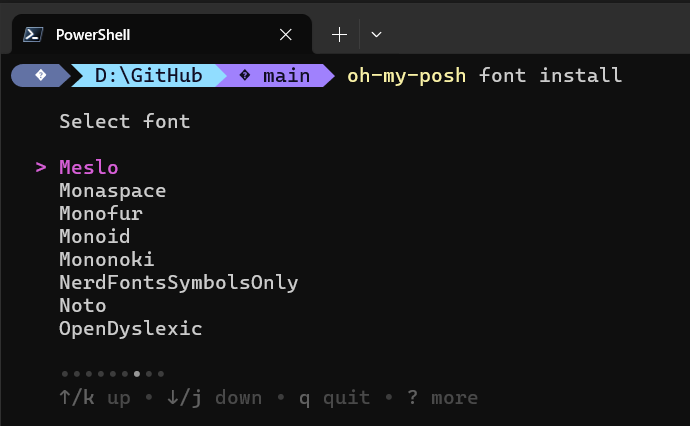
Task: Select the Mononoki font entry
Action: click(107, 260)
